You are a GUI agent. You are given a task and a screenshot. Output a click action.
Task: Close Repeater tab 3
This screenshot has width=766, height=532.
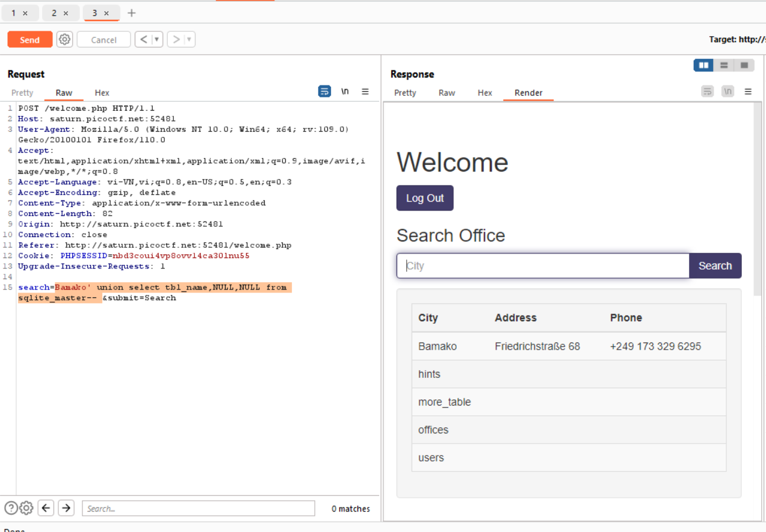click(x=107, y=13)
